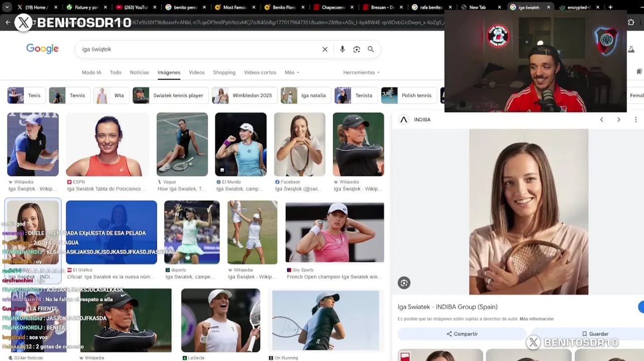This screenshot has width=644, height=361.
Task: Select Wimbledon 2025 filter chip
Action: tap(244, 95)
